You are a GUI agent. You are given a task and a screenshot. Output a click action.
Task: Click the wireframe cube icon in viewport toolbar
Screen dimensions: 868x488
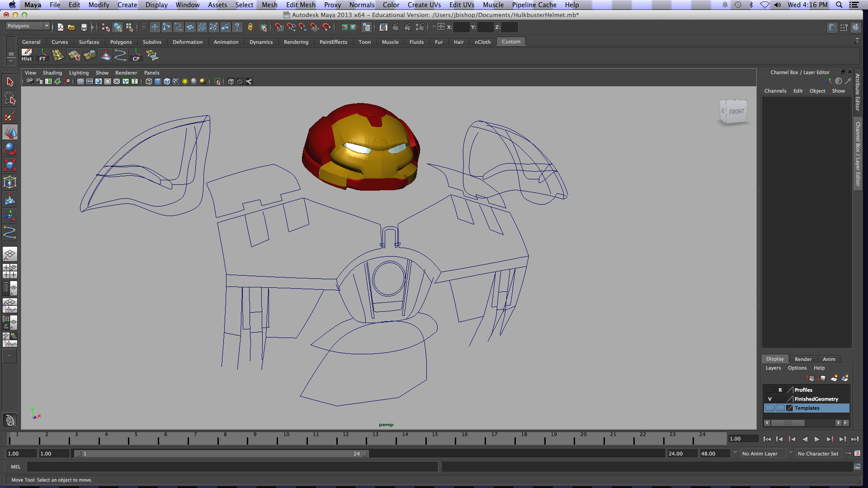tap(149, 81)
